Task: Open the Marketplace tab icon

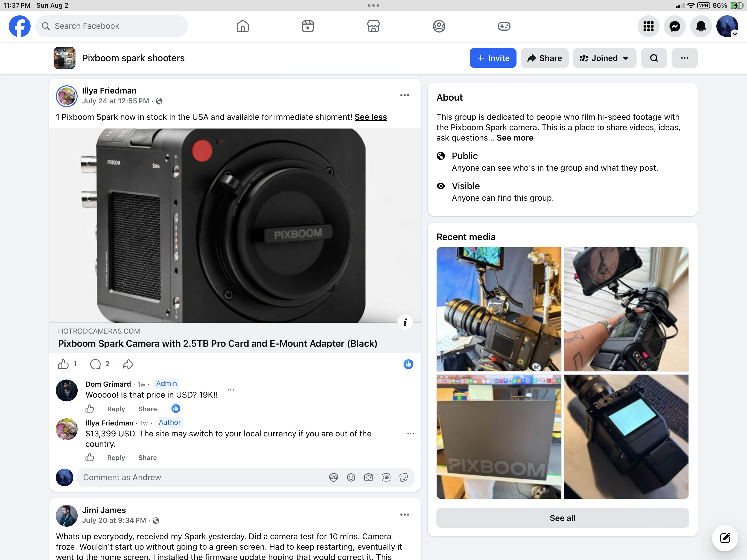Action: click(373, 26)
